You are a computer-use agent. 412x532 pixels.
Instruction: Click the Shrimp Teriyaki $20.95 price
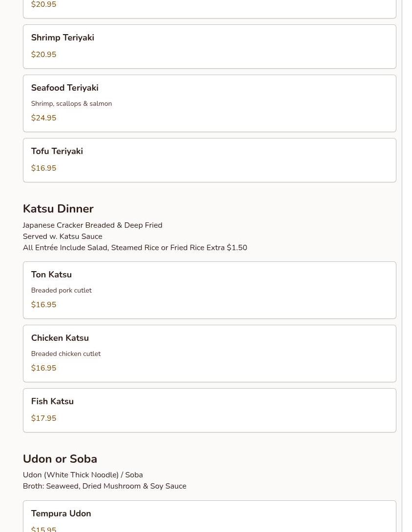coord(43,55)
